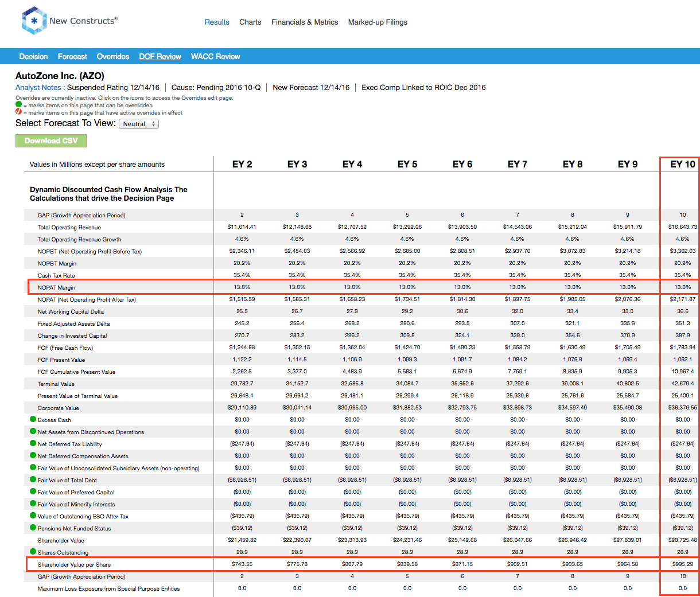Click the Cash Tax Rate row label
The width and height of the screenshot is (700, 597).
pos(56,276)
